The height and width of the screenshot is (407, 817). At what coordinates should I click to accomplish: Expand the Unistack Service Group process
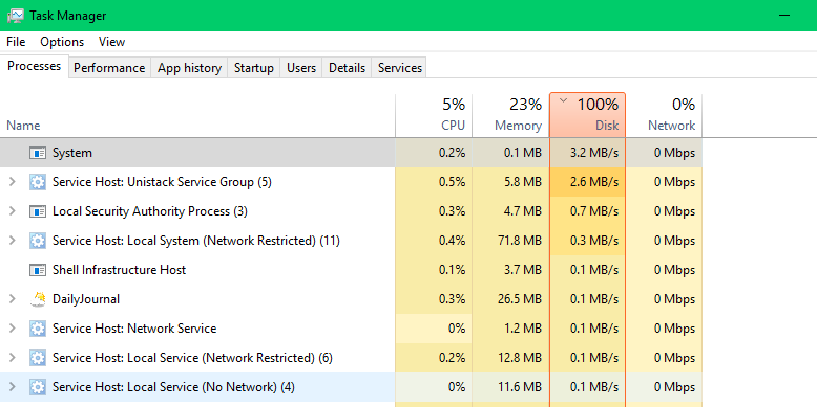tap(13, 182)
